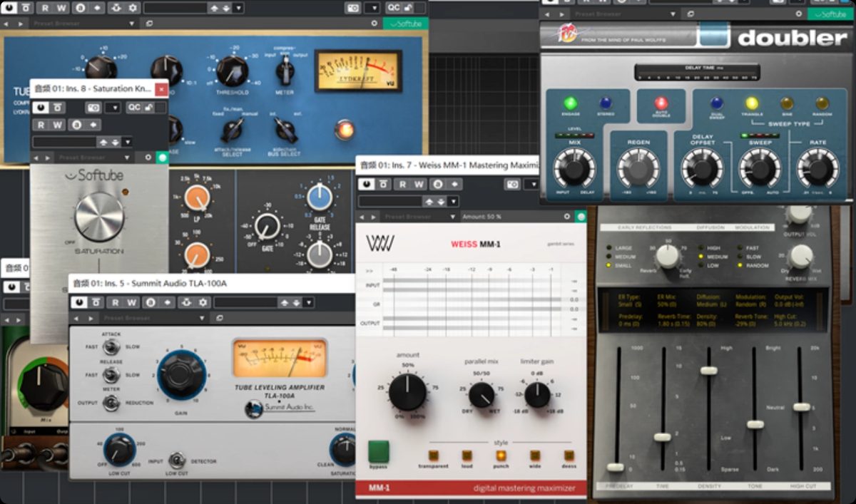Viewport: 856px width, 504px height.
Task: Click copy A to B arrow in TLA-100A window
Action: pyautogui.click(x=168, y=302)
